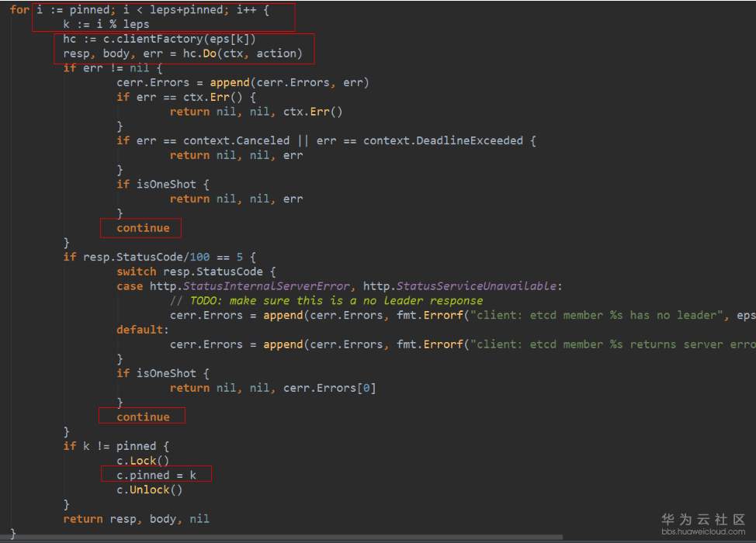Click the 'c.pinned = k' assignment
This screenshot has width=756, height=543.
point(156,475)
